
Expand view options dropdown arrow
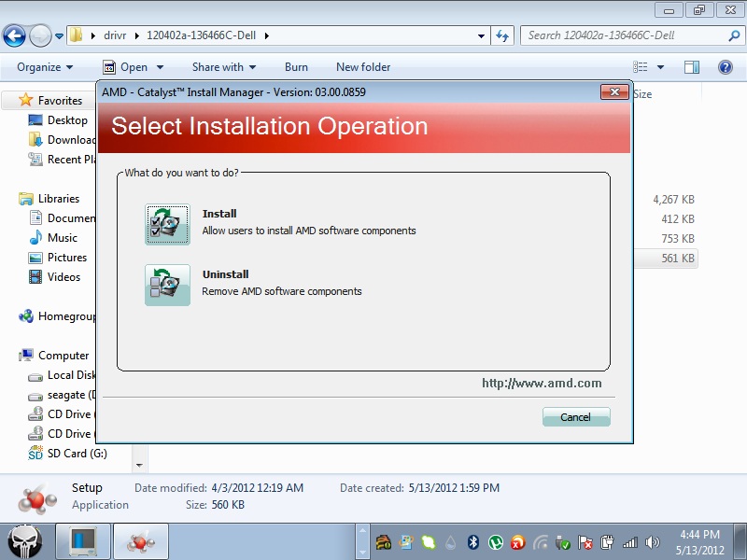click(x=660, y=67)
